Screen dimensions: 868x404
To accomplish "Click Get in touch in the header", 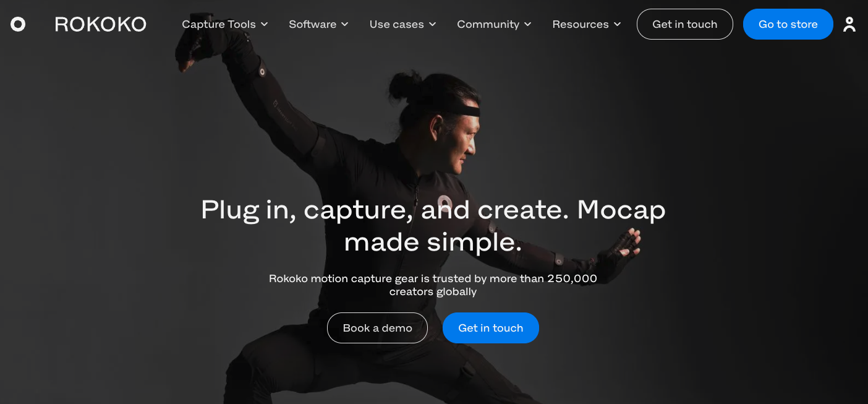I will (685, 24).
